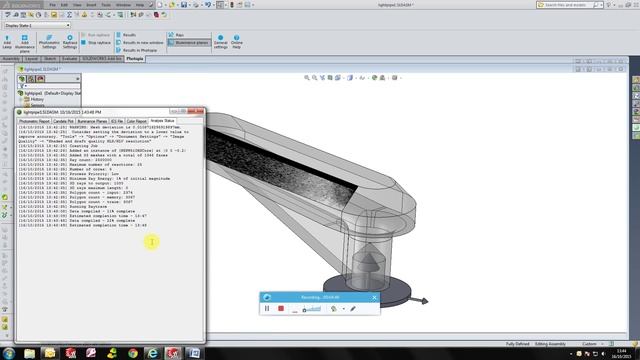Click Apply Scene icon in view toolbar

click(382, 78)
